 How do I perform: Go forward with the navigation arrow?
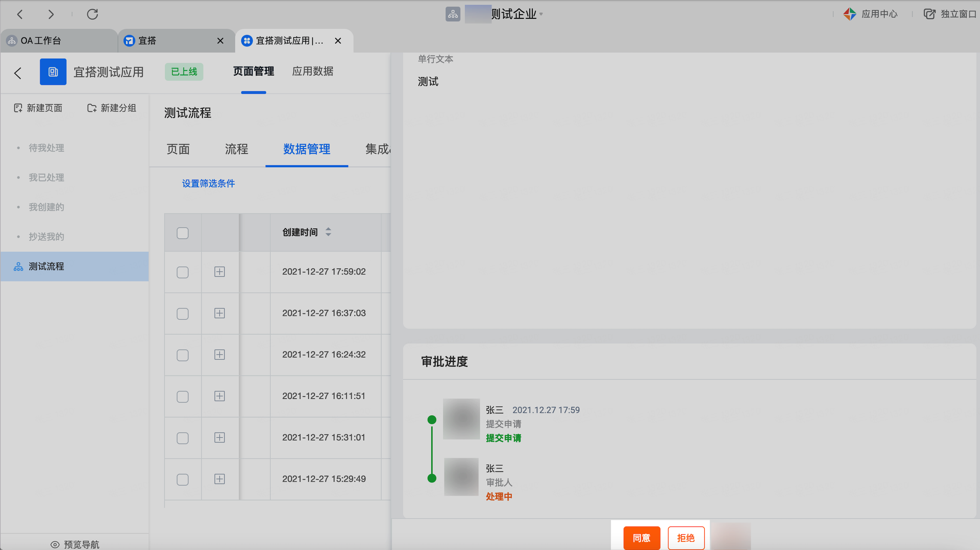click(x=51, y=14)
